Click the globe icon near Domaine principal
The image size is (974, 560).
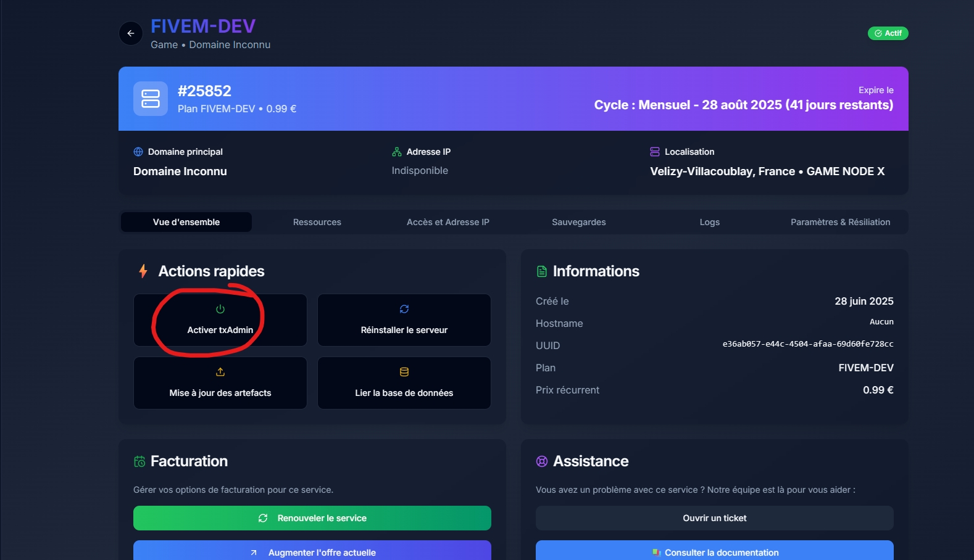click(x=138, y=152)
